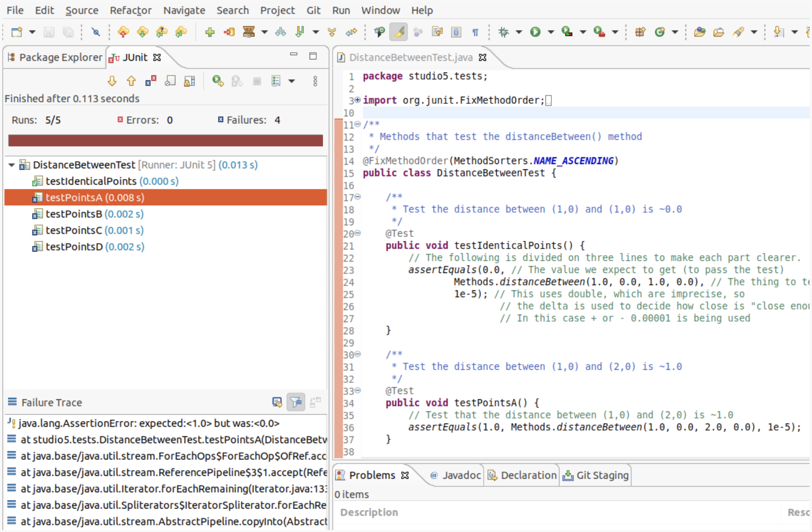812x532 pixels.
Task: Click Show Stack Trace in Console icon
Action: [x=277, y=402]
